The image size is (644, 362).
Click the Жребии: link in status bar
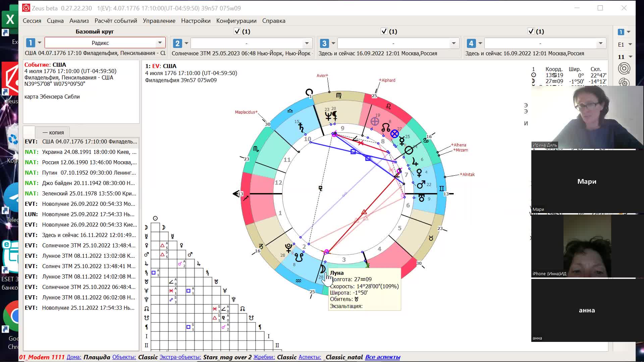coord(264,357)
